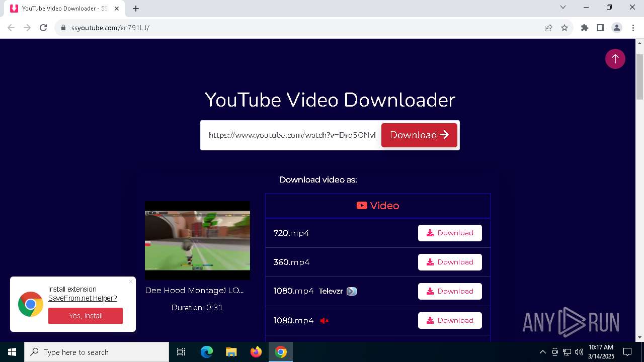Open the SaveFrom.net Helper link
The height and width of the screenshot is (362, 644).
point(83,298)
